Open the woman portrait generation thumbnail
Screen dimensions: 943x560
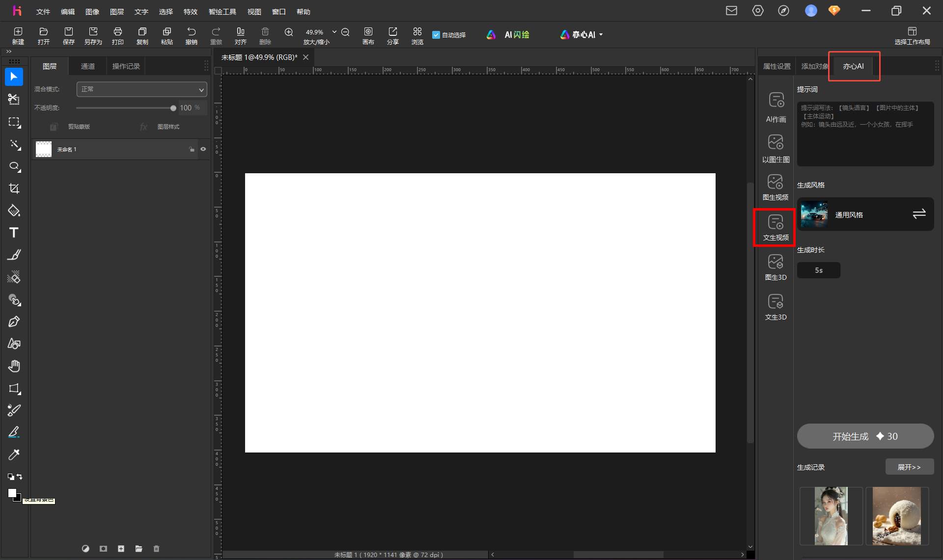tap(831, 516)
